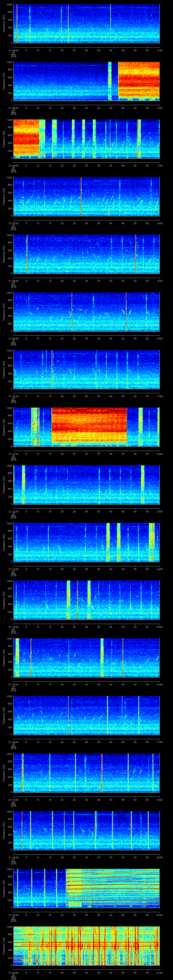The width and height of the screenshot is (173, 980).
Task: Click the "21:04:00" start time label
Action: 13,50
